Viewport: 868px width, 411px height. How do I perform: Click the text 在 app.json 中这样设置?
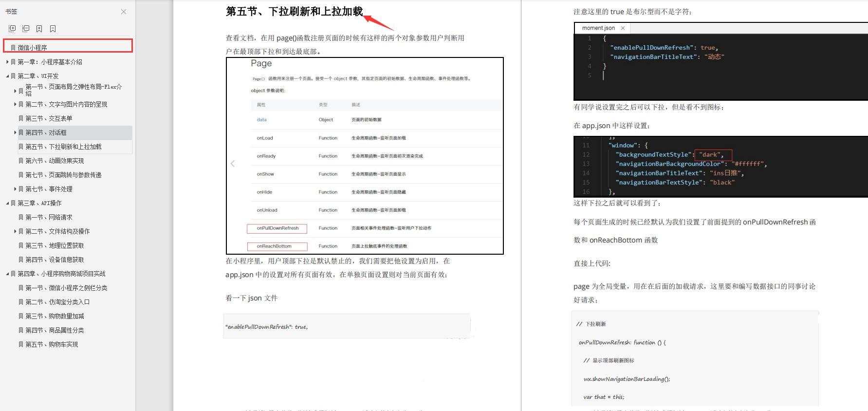coord(612,126)
